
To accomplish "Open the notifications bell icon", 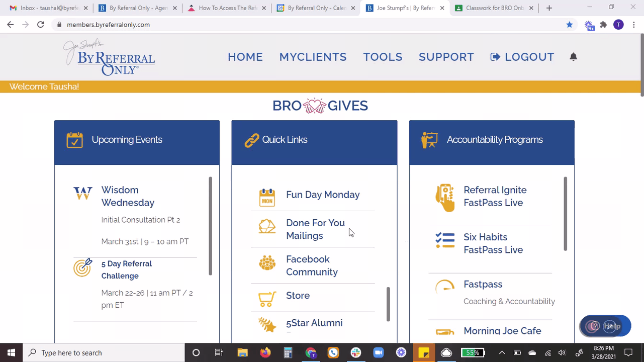I will 573,57.
